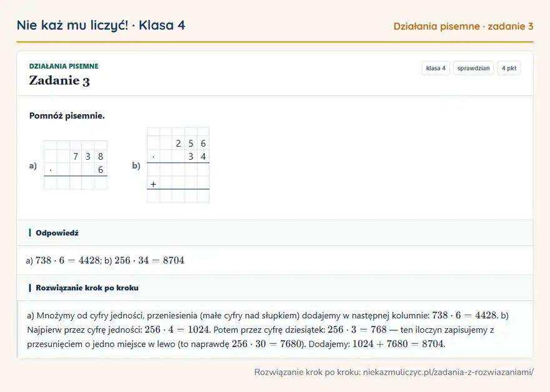Screen dimensions: 550x392
Task: Click the multiplier 34 in grid b
Action: coord(197,157)
